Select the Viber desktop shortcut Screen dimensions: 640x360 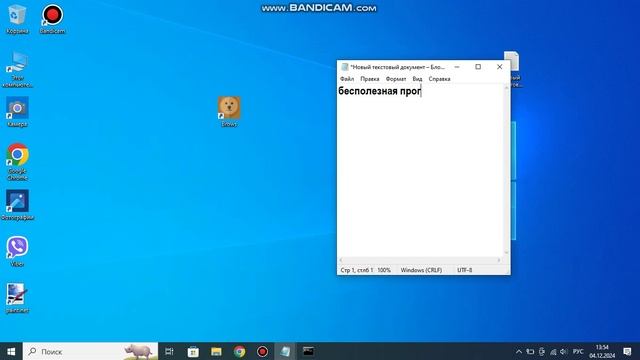[x=17, y=251]
